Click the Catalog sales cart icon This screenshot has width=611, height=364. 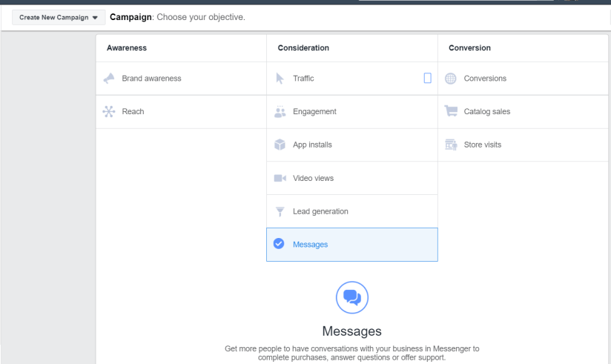click(x=451, y=111)
